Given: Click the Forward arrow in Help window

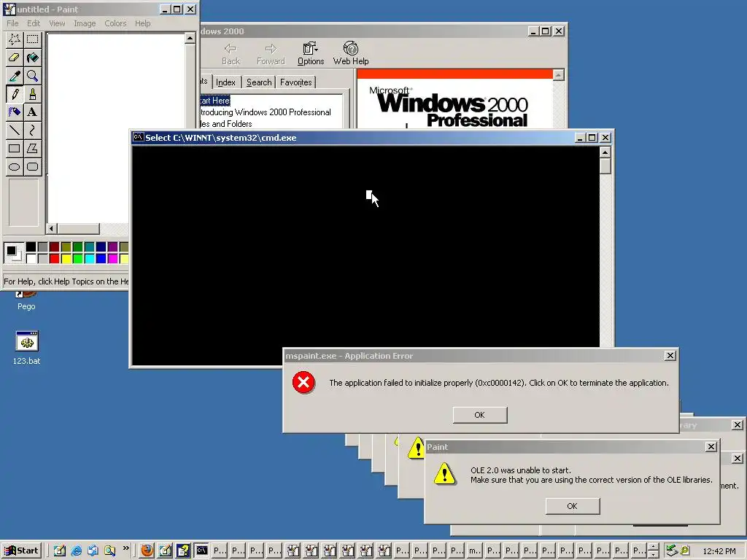Looking at the screenshot, I should click(271, 53).
